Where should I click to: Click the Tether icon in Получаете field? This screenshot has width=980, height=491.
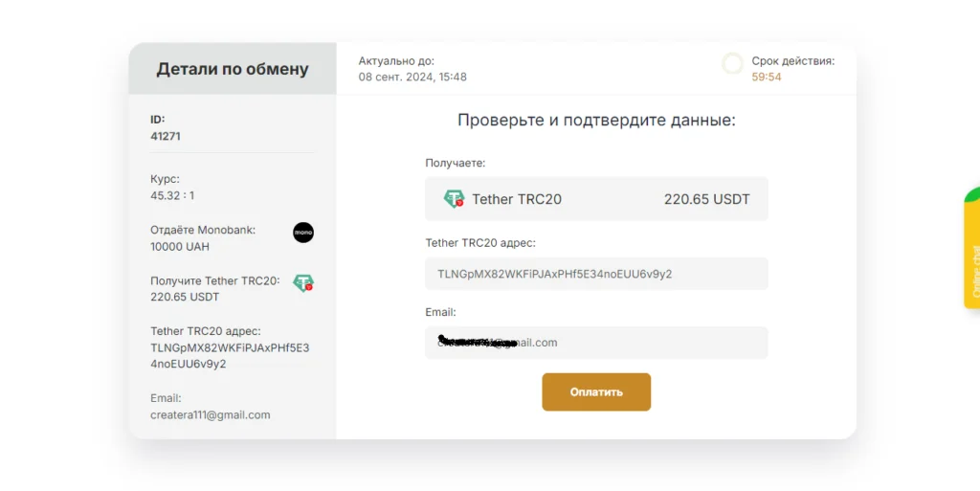[455, 199]
